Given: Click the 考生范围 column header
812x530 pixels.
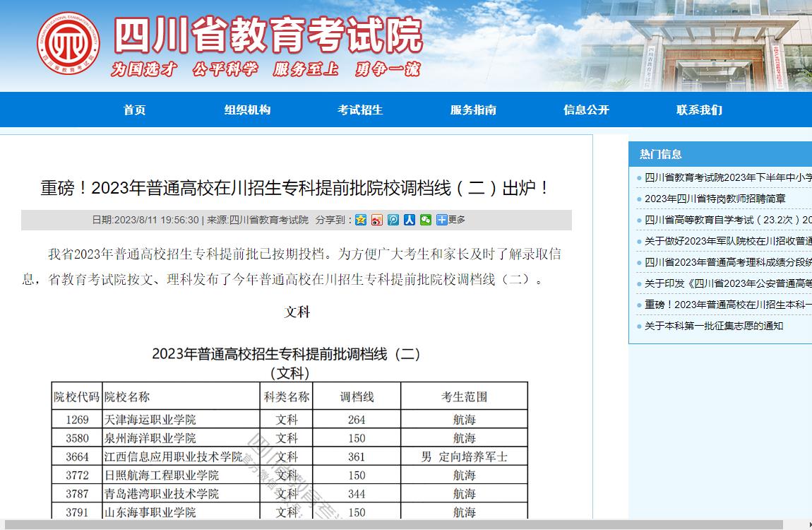Looking at the screenshot, I should pyautogui.click(x=465, y=397).
